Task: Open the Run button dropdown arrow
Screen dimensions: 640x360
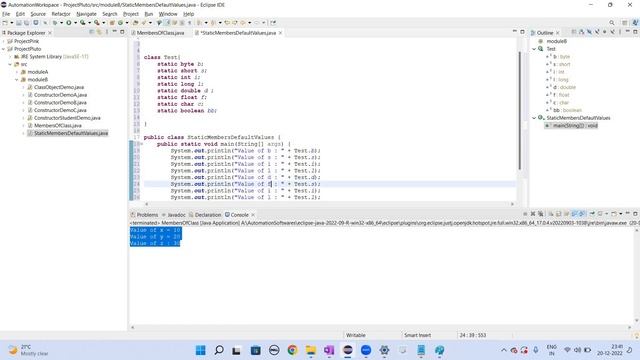Action: [x=76, y=23]
